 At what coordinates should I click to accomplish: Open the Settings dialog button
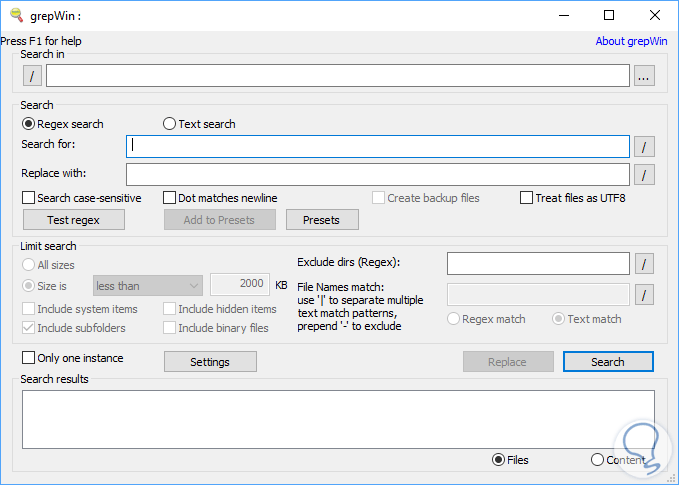(210, 362)
